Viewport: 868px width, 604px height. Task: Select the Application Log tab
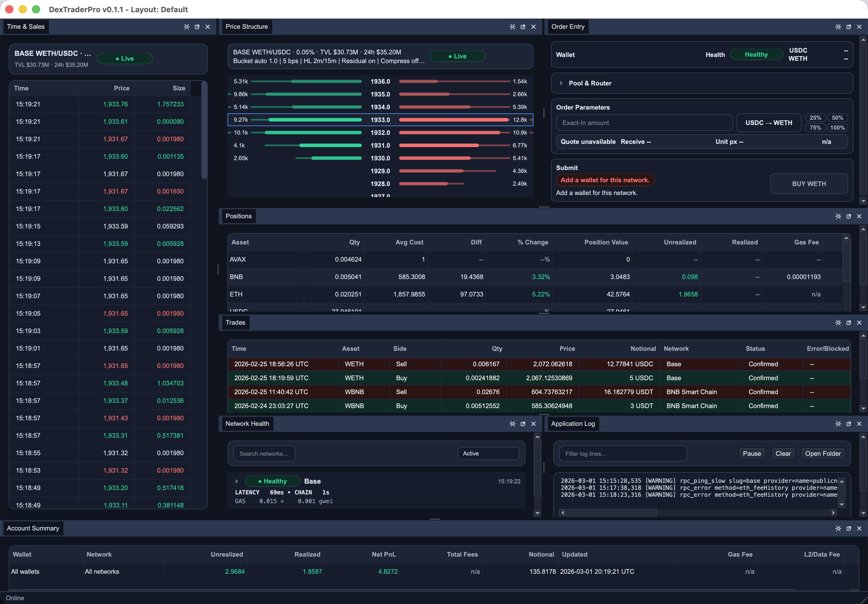coord(573,424)
